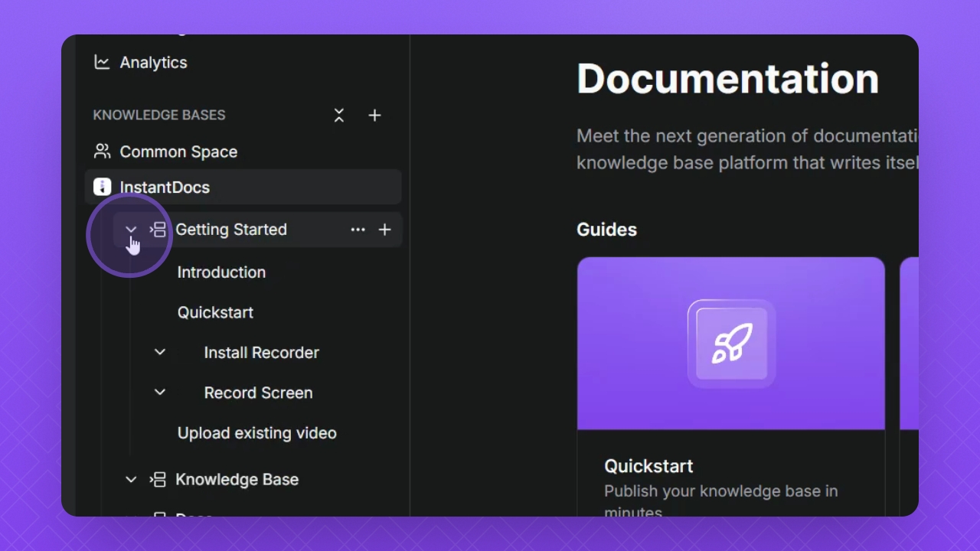
Task: Select Quickstart in the sidebar
Action: click(x=215, y=312)
